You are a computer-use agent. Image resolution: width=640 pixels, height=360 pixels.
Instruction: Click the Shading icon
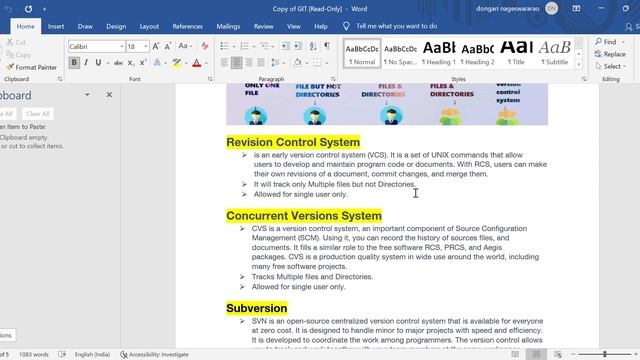pos(298,62)
